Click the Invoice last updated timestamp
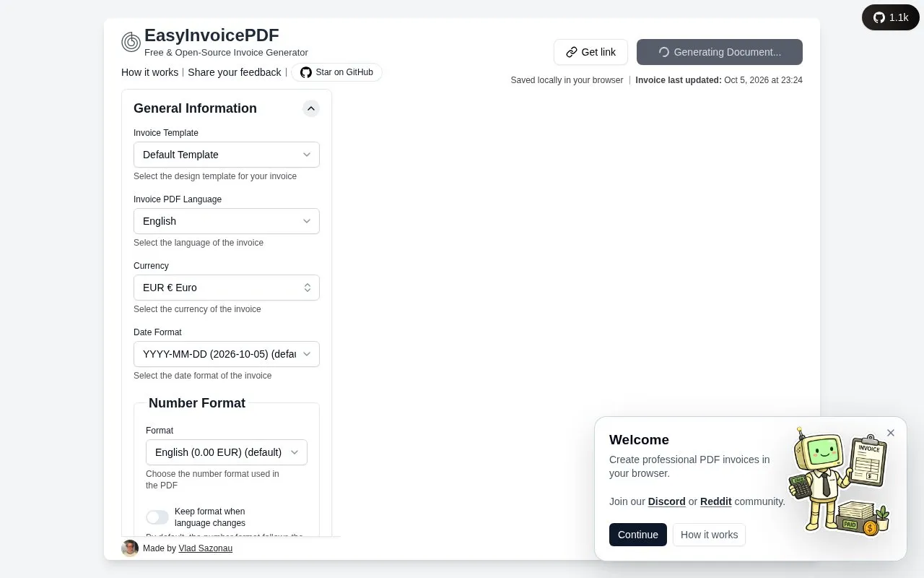The width and height of the screenshot is (924, 578). (x=719, y=80)
